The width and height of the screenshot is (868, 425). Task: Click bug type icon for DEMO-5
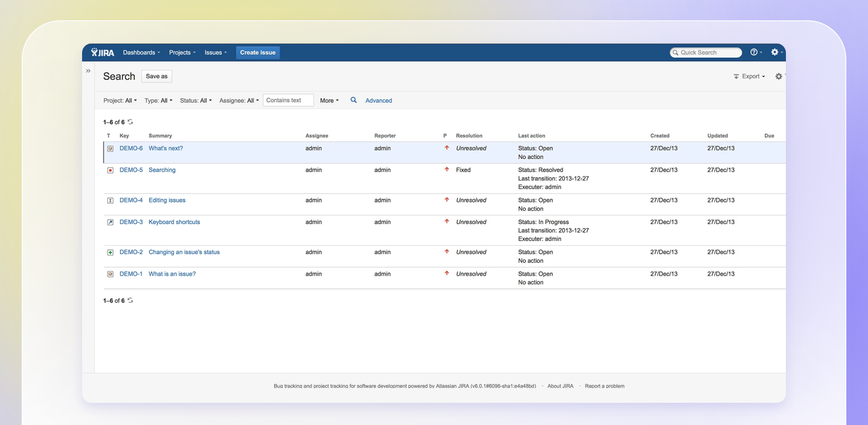pos(110,170)
